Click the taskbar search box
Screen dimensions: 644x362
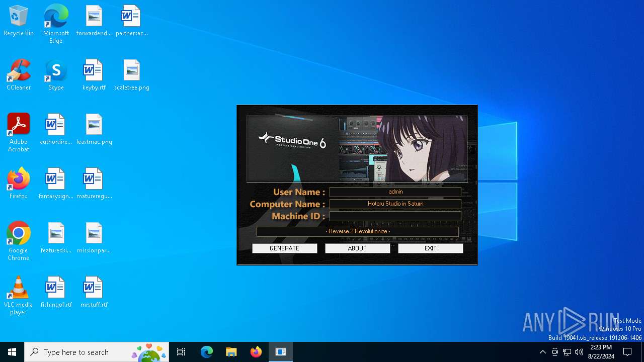coord(97,352)
